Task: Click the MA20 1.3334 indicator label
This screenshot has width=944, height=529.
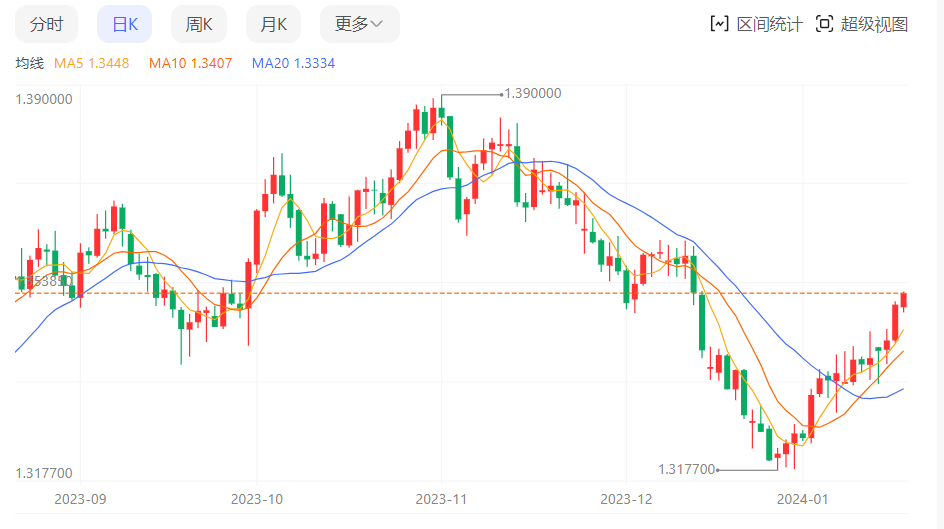Action: (293, 63)
